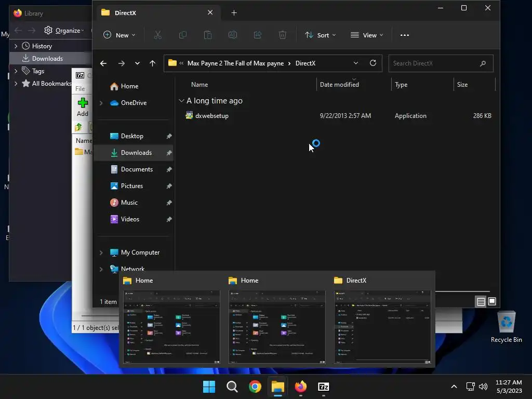Image resolution: width=532 pixels, height=399 pixels.
Task: Open the Recycle Bin on the desktop
Action: point(506,327)
